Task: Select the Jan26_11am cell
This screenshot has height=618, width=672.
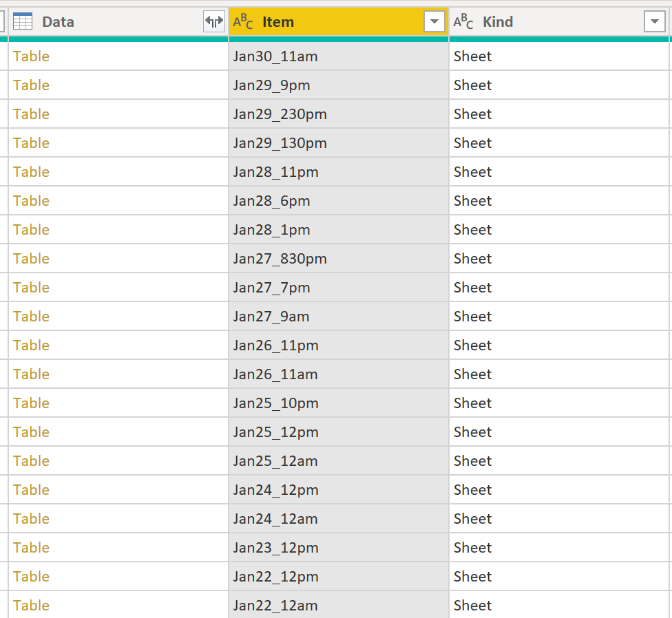Action: click(339, 374)
